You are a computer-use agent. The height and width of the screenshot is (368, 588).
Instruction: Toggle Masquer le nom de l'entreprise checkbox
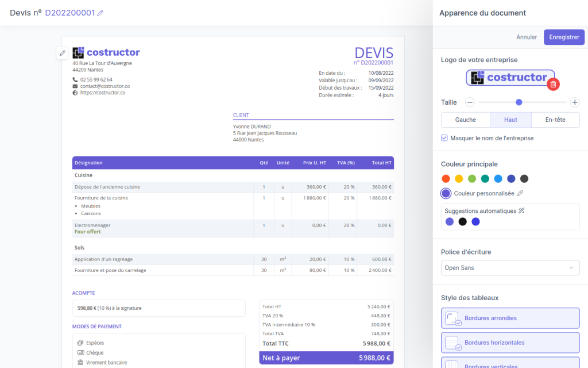(444, 138)
